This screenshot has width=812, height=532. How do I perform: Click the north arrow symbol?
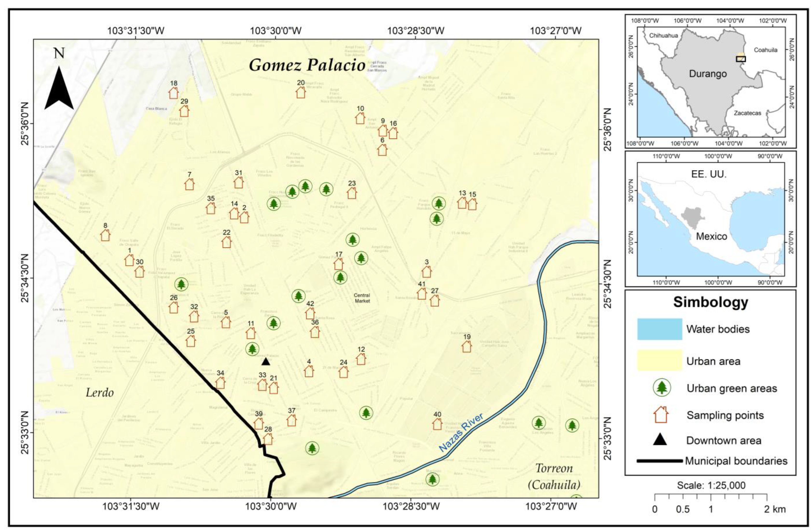(x=59, y=89)
